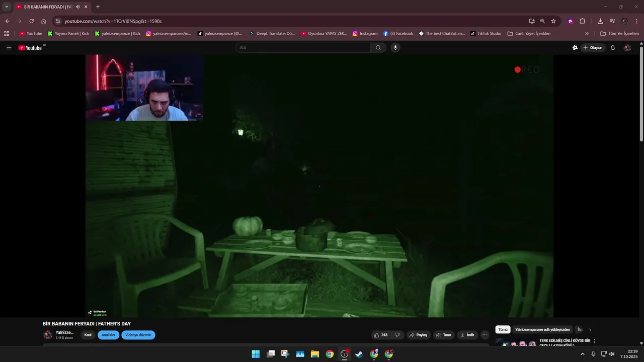Open yalnizsempanzee Instagram bookmark
The height and width of the screenshot is (362, 644).
coord(169,34)
